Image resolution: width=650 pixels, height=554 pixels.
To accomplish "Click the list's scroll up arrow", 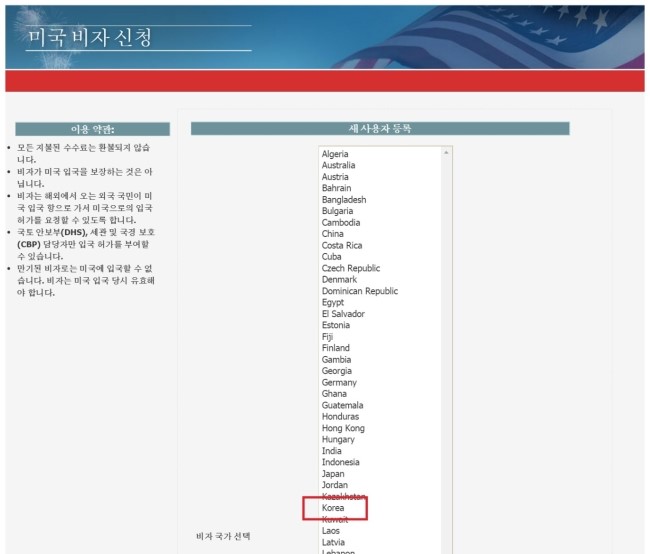I will [447, 153].
